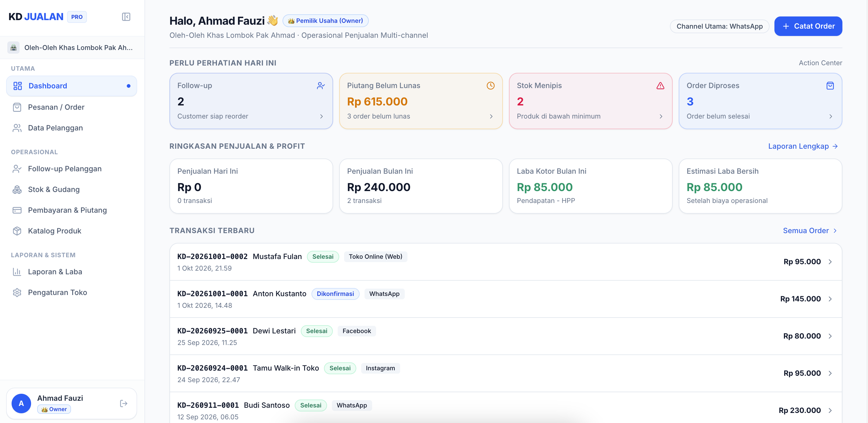The image size is (868, 423).
Task: Open the Laporan Lengkap link
Action: pyautogui.click(x=803, y=146)
